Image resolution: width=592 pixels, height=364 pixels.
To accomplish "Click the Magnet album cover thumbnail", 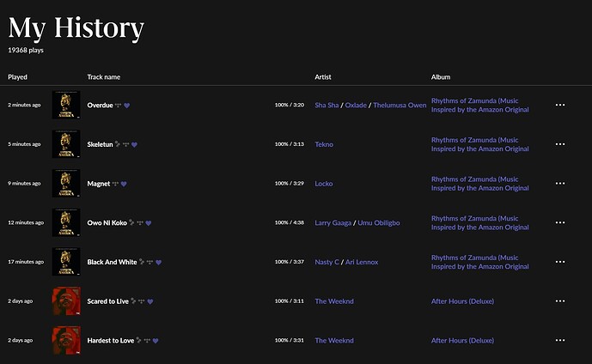I will click(x=66, y=184).
